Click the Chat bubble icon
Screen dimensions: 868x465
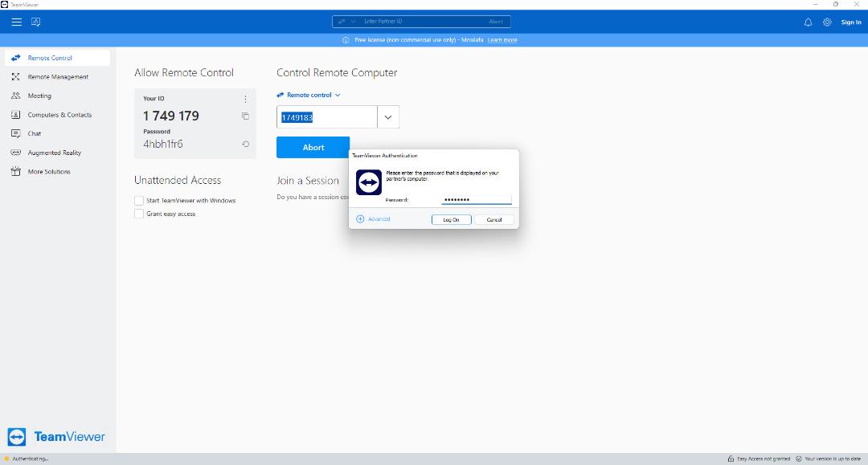[15, 133]
